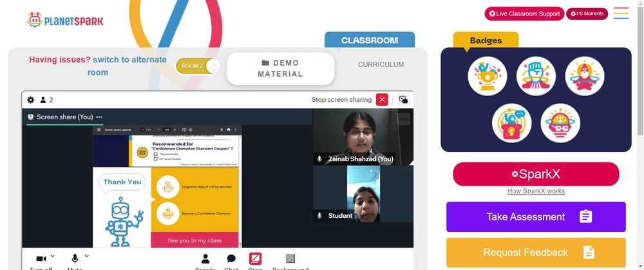The width and height of the screenshot is (644, 270).
Task: Download the shared PDF
Action: click(x=222, y=130)
